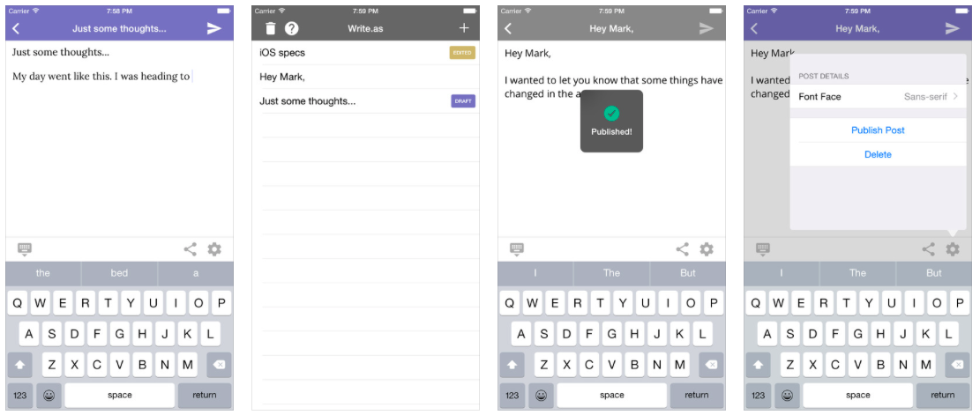
Task: Tap trash icon in Write.as list header
Action: point(271,28)
